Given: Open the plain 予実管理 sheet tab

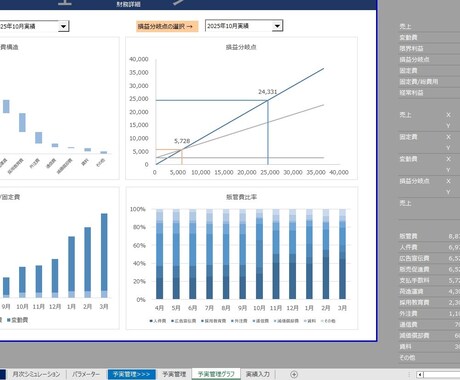Looking at the screenshot, I should 174,374.
